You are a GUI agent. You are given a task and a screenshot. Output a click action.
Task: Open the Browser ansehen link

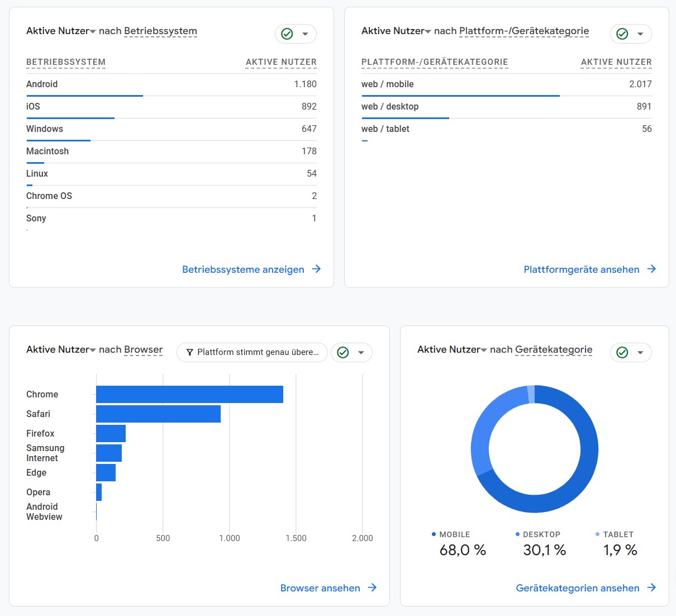(320, 588)
